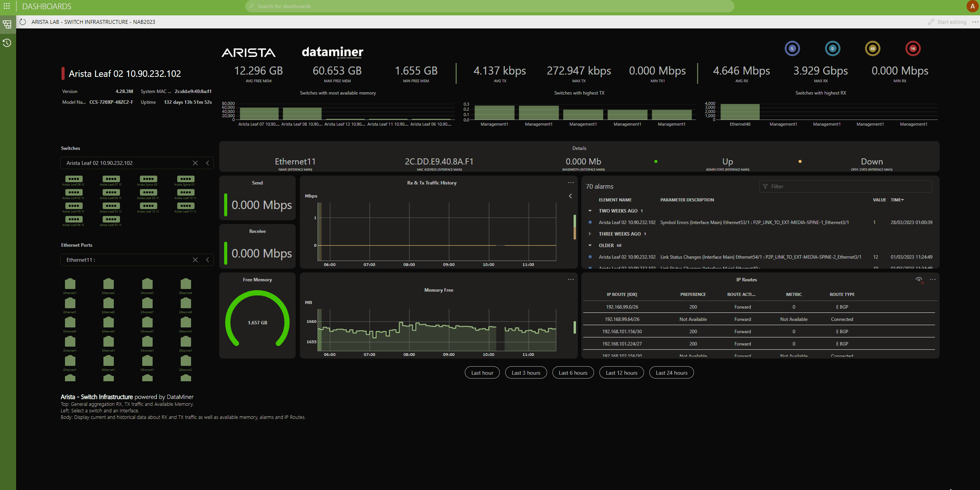
Task: Select the Arista Leaf 01 switch icon
Action: 111,206
